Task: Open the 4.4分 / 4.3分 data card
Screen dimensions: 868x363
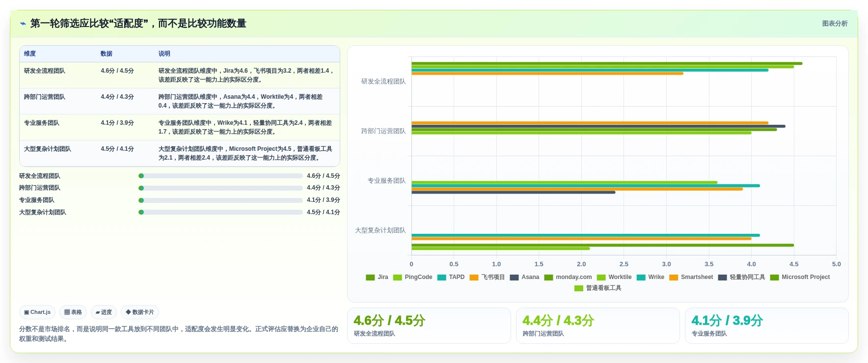Action: 598,326
